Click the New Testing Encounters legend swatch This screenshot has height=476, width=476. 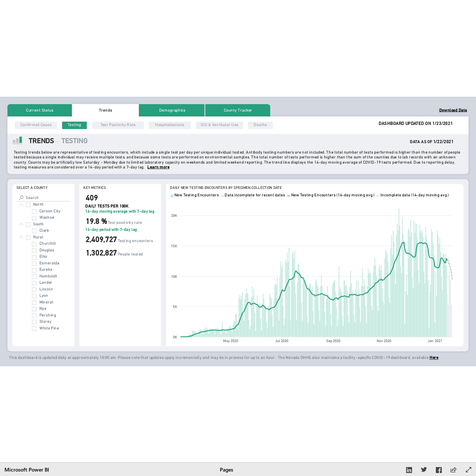pos(172,196)
